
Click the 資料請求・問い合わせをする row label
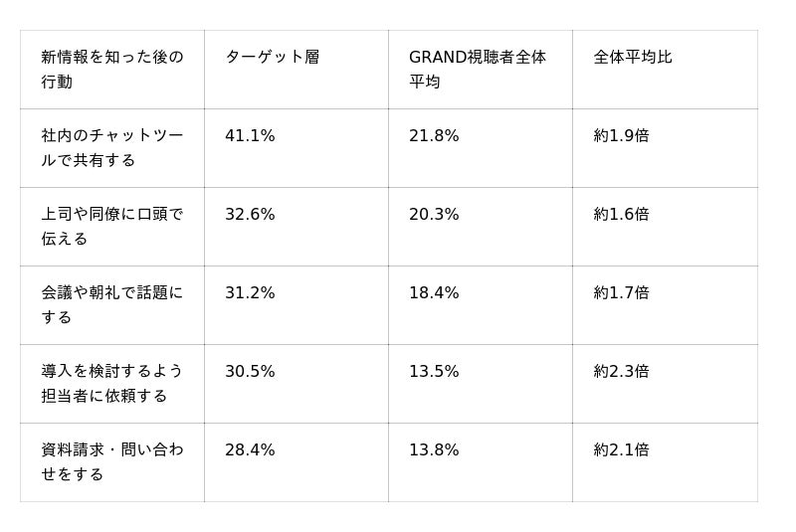click(x=112, y=462)
